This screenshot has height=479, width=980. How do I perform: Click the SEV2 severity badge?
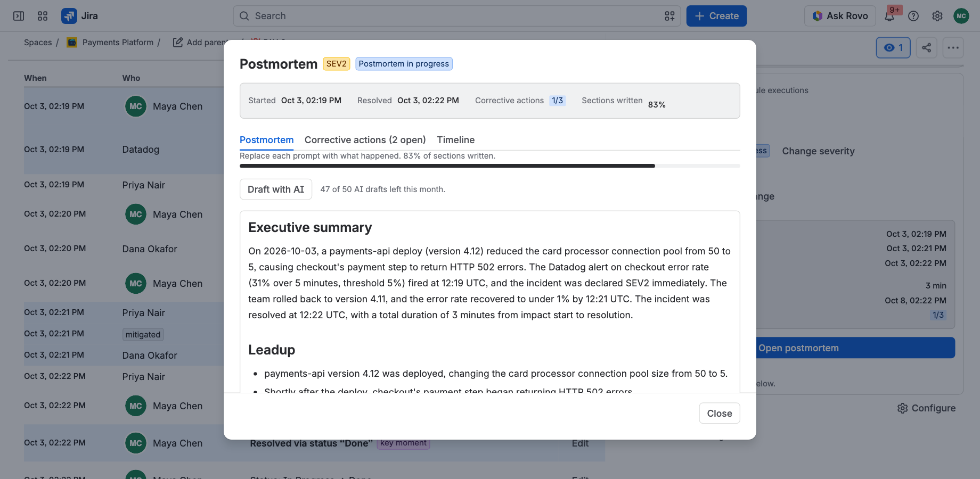(337, 64)
